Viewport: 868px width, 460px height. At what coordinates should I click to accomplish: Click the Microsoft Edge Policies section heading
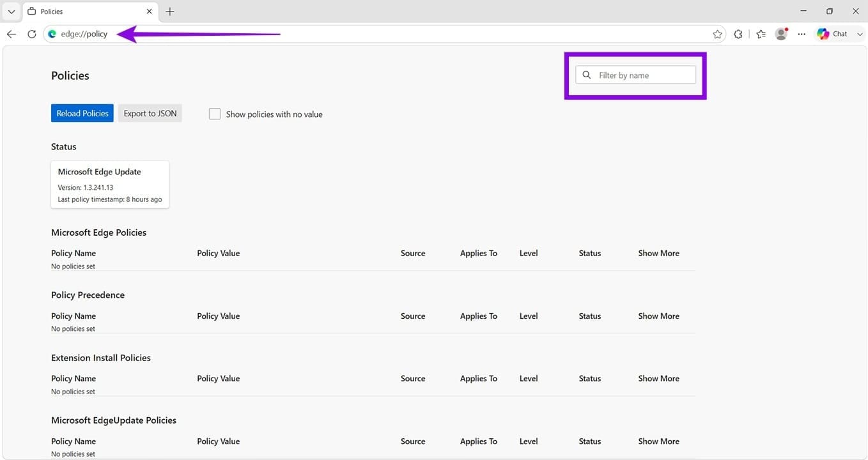[x=99, y=233]
